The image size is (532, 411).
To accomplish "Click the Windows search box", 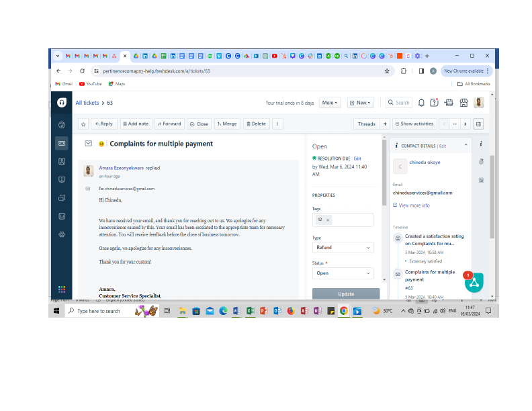I will coord(112,311).
